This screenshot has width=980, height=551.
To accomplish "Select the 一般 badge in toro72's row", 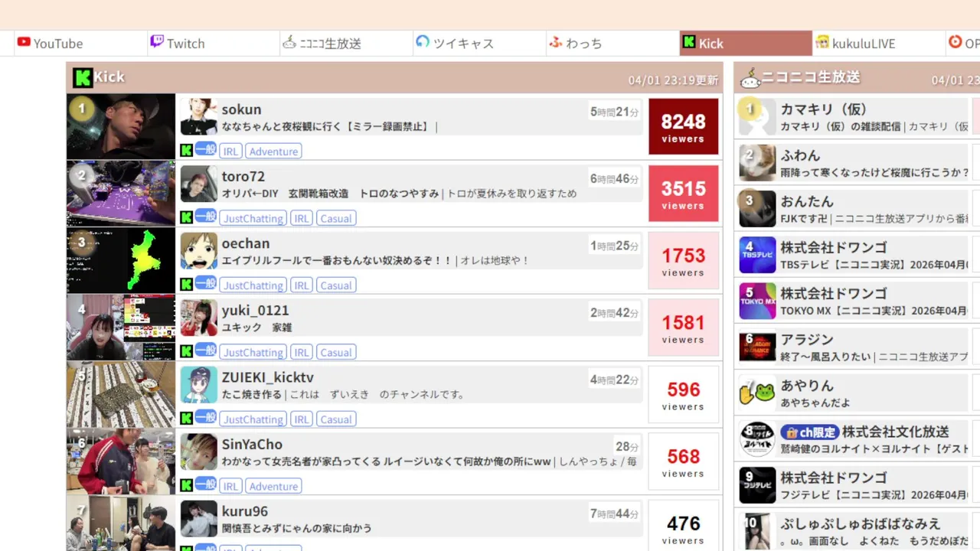I will point(205,217).
